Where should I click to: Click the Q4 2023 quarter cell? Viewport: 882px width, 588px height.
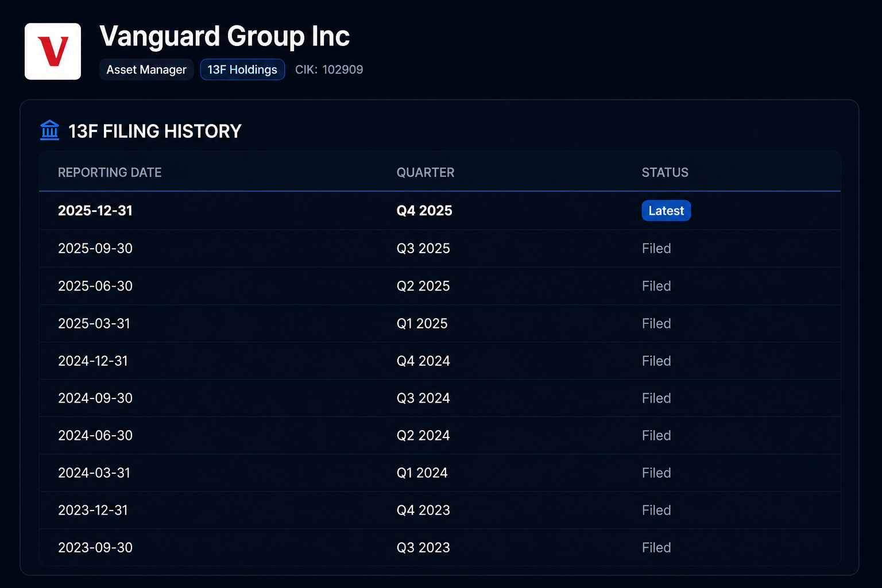click(423, 510)
